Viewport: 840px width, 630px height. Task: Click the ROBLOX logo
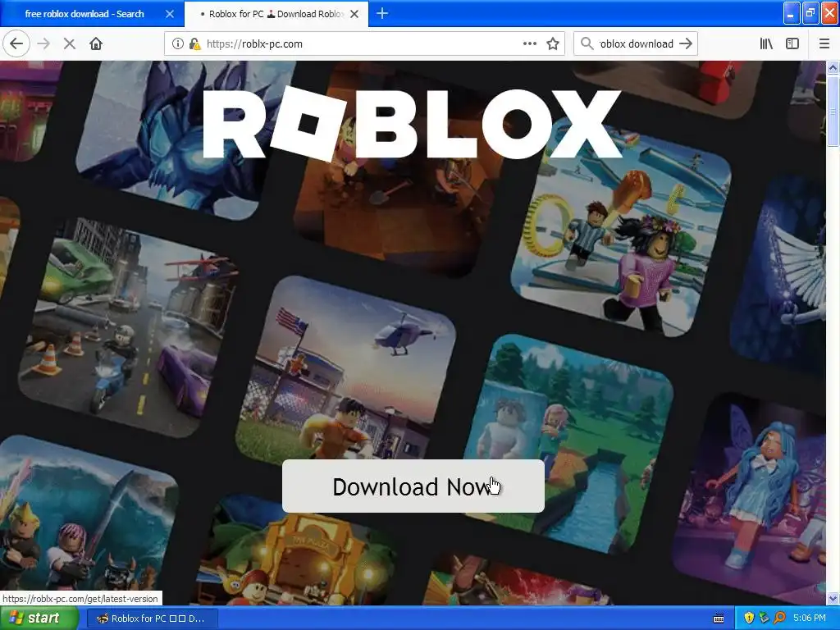click(x=412, y=124)
